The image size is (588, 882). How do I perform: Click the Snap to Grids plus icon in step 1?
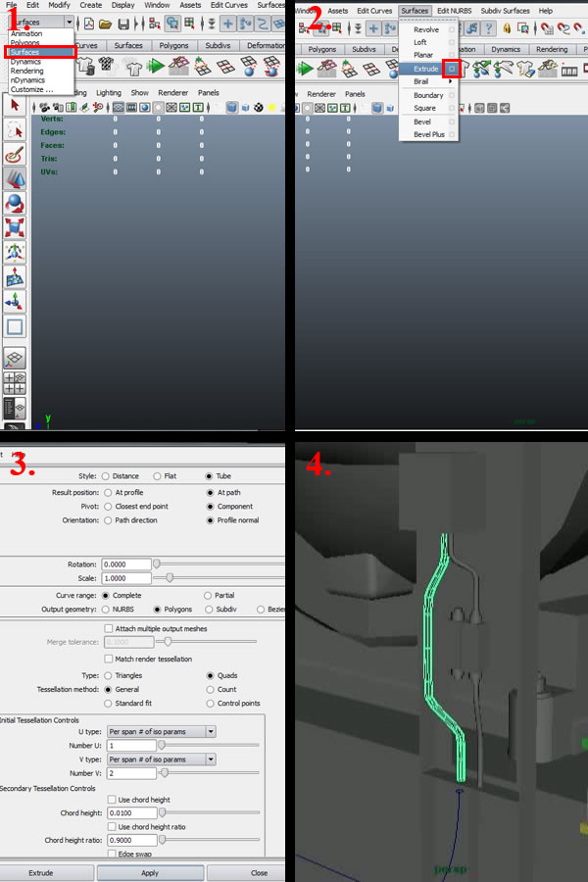coord(227,24)
